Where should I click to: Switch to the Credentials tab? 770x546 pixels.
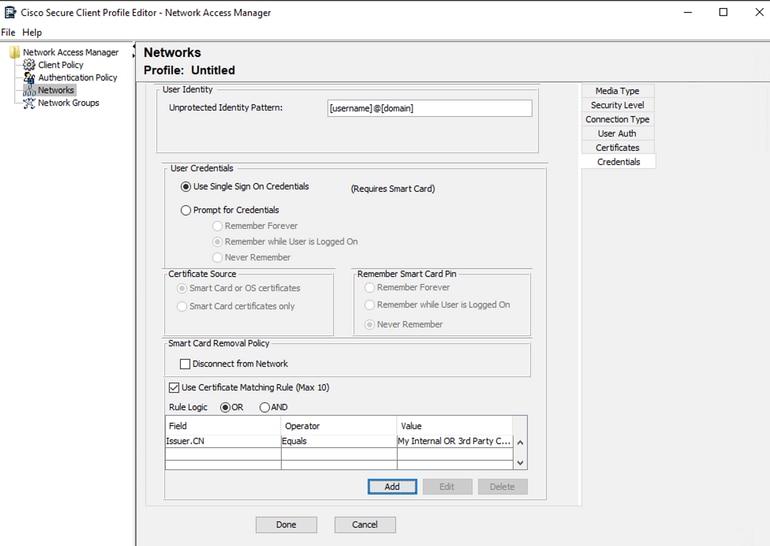point(618,162)
